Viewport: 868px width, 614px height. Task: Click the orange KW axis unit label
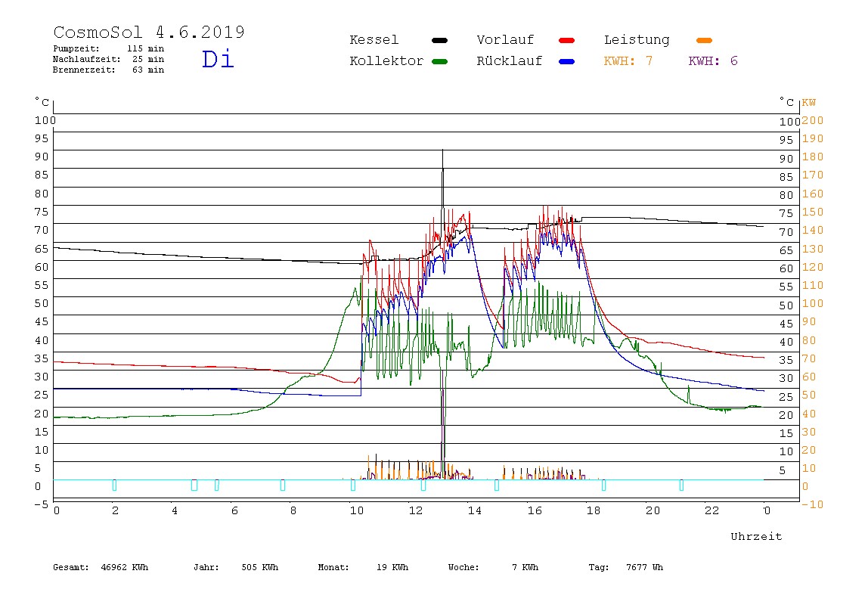[x=809, y=102]
